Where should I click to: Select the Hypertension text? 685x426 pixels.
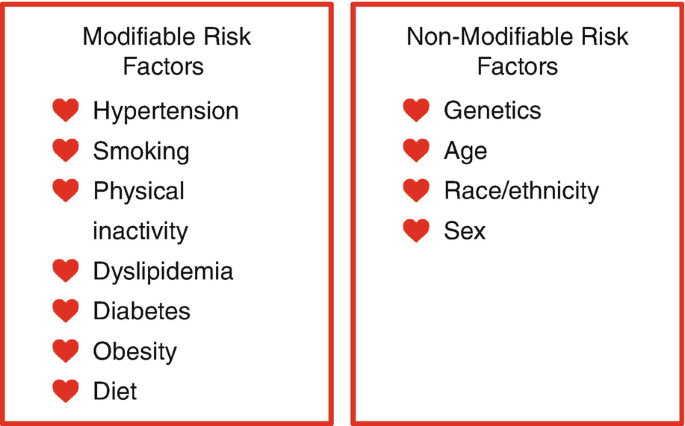point(166,111)
